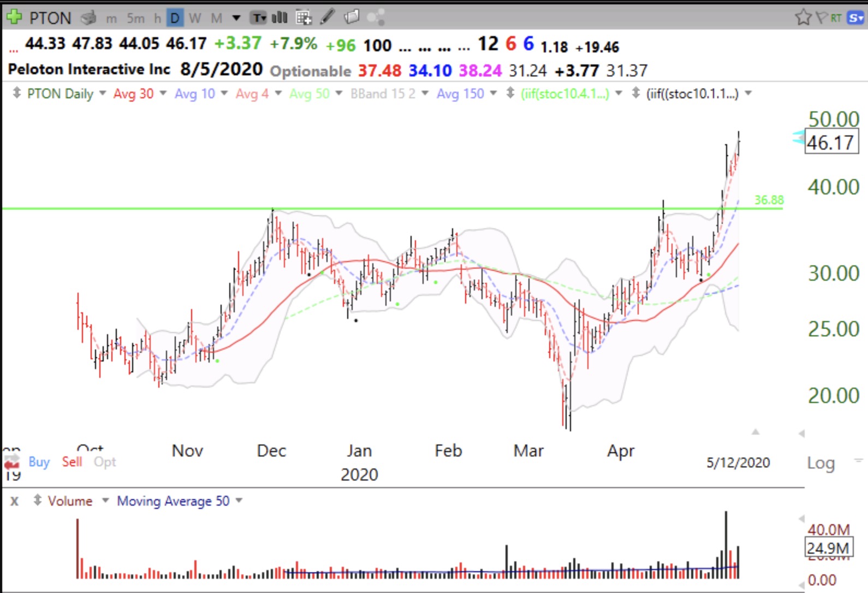Click the green 36.88 line label
The image size is (868, 593).
tap(769, 200)
